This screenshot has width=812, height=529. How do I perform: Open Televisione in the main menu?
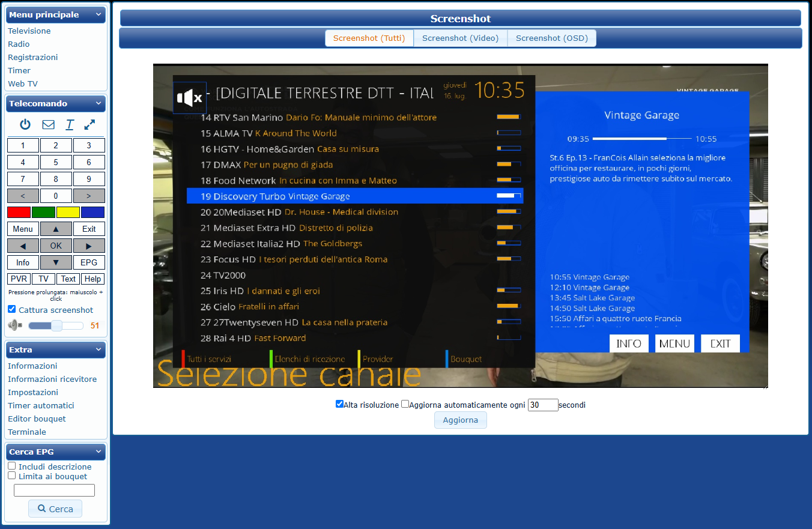[29, 31]
